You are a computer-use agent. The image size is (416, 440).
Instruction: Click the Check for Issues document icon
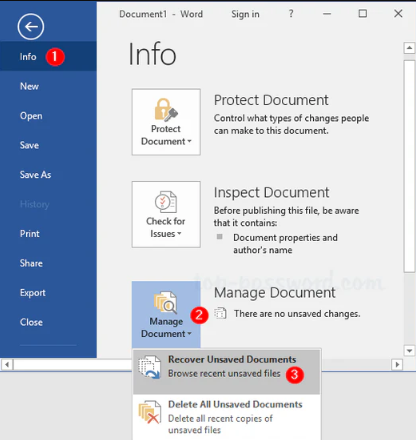(166, 202)
